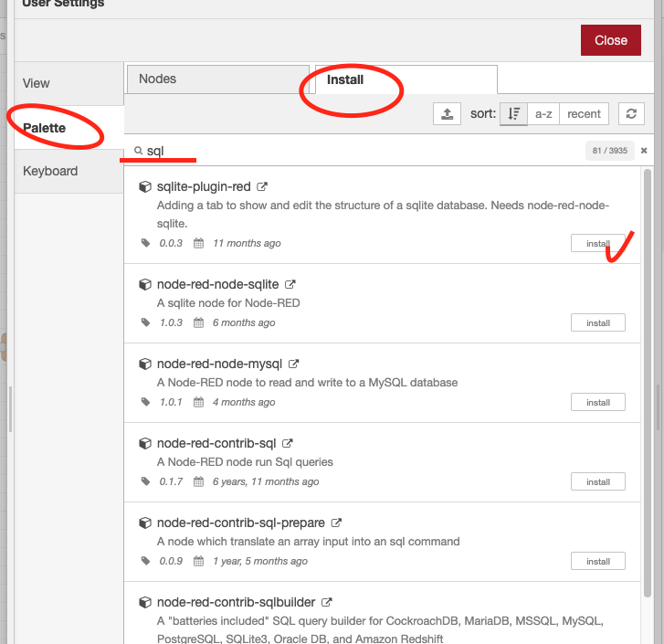Click version tag icon beside 1.0.1

click(x=145, y=402)
